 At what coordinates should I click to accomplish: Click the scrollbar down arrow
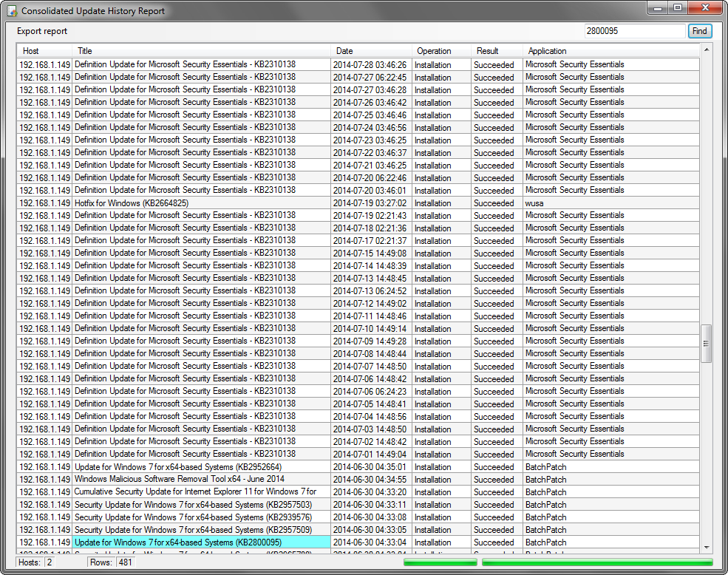[706, 548]
